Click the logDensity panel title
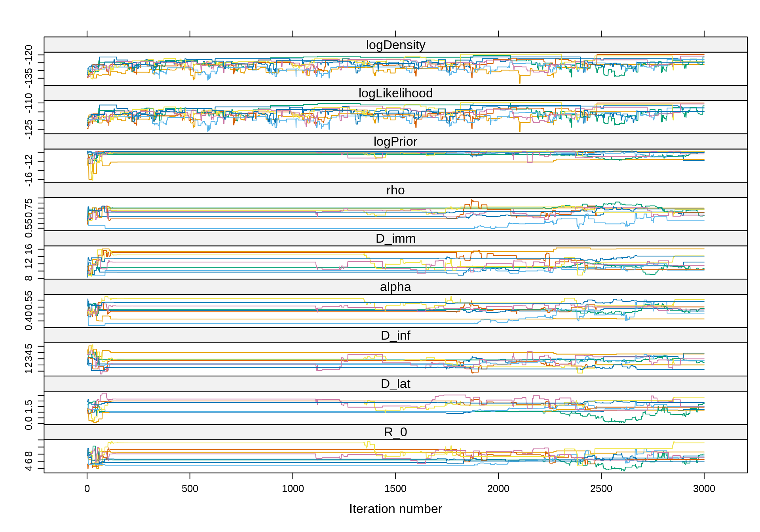Viewport: 760px width, 532px height. pos(395,45)
